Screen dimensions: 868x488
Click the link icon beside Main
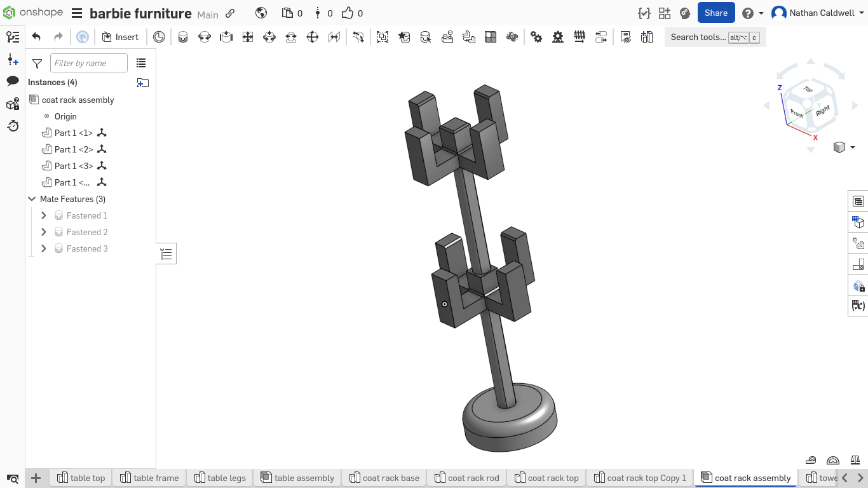coord(231,13)
